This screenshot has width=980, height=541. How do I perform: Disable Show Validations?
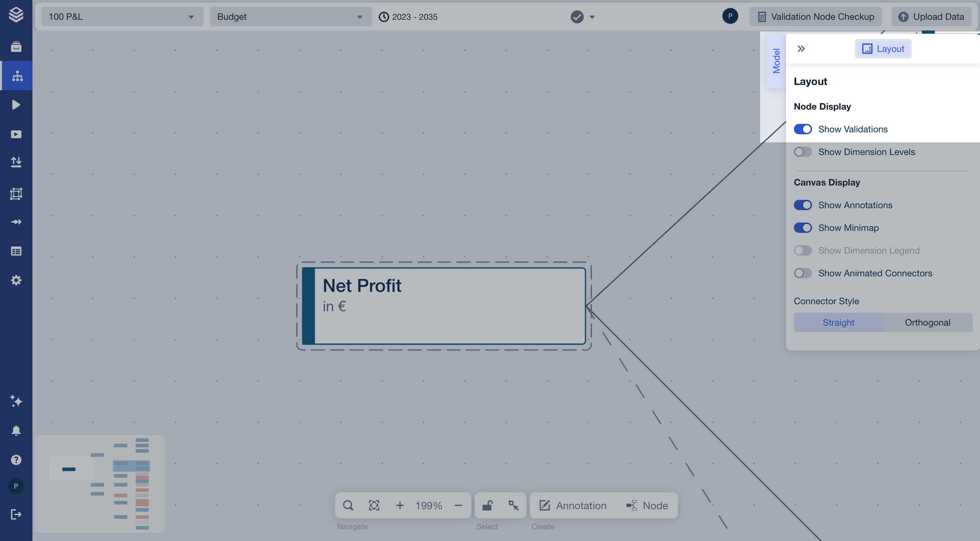803,129
